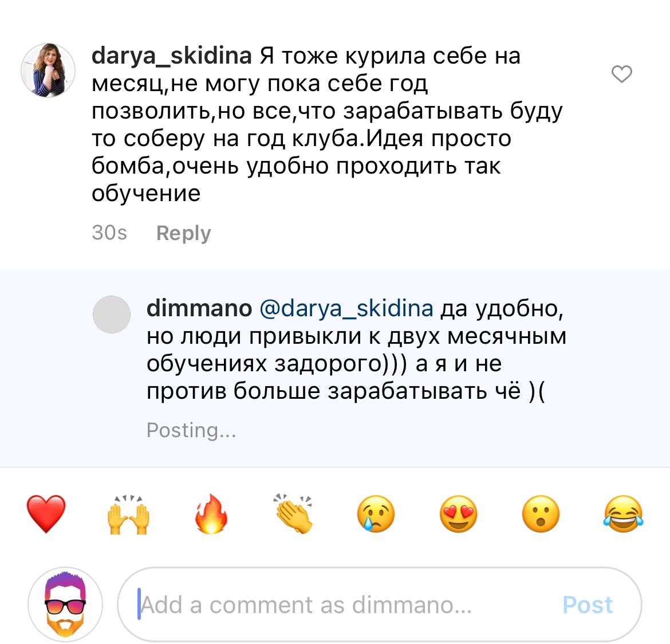Open the gray placeholder avatar beside dimmano's reply
The width and height of the screenshot is (670, 644).
point(112,315)
